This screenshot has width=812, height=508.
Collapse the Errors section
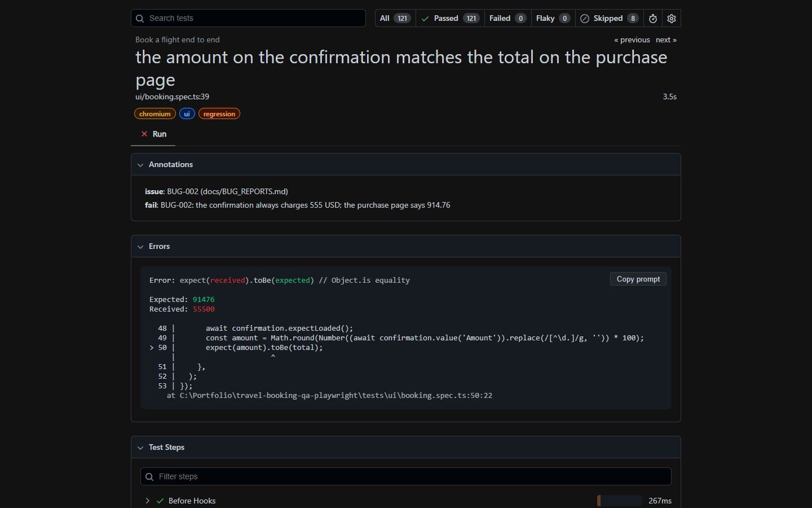(x=406, y=247)
